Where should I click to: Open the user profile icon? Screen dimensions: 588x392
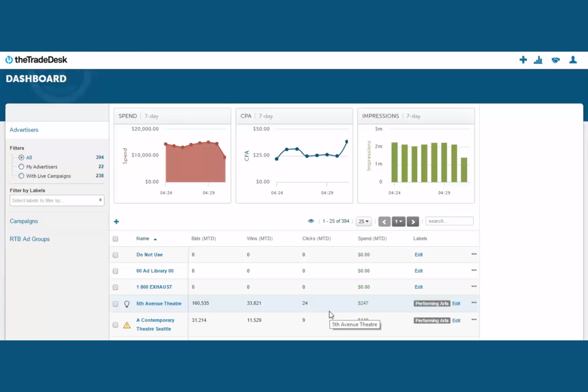573,60
